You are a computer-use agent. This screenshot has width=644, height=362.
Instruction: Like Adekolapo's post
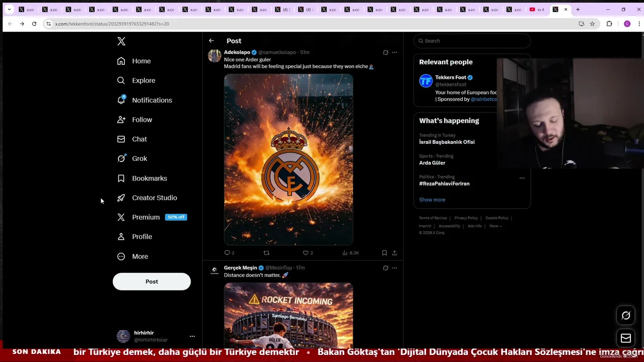tap(307, 253)
